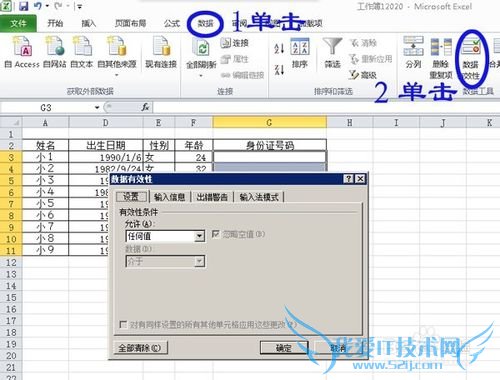This screenshot has height=380, width=500.
Task: Toggle the 忽略空值 checkbox
Action: click(x=215, y=234)
